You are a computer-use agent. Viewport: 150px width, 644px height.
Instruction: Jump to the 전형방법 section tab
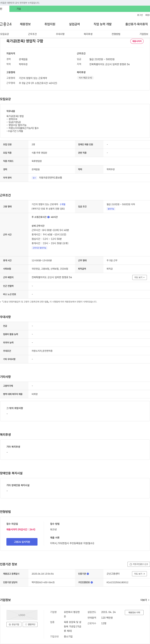(x=116, y=34)
